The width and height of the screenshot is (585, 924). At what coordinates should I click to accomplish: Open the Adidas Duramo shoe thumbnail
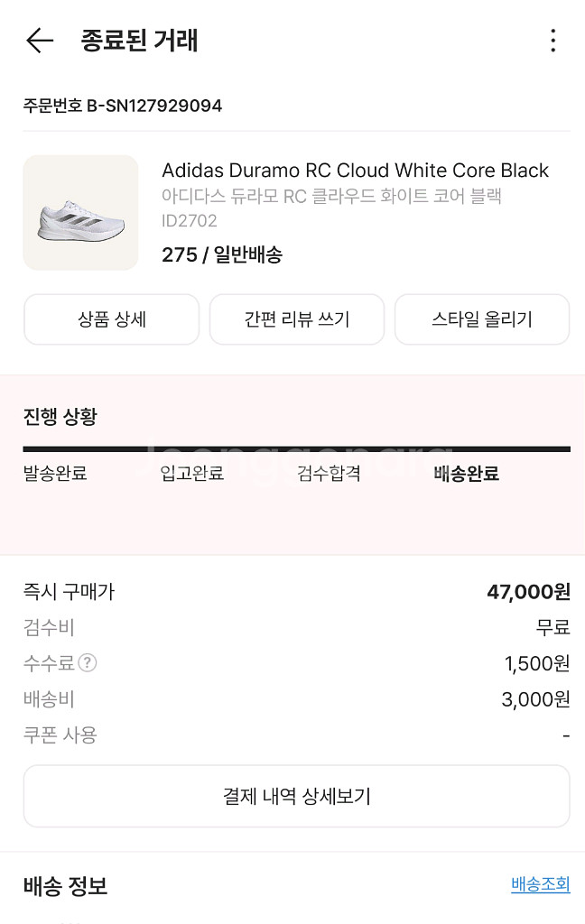[x=80, y=213]
